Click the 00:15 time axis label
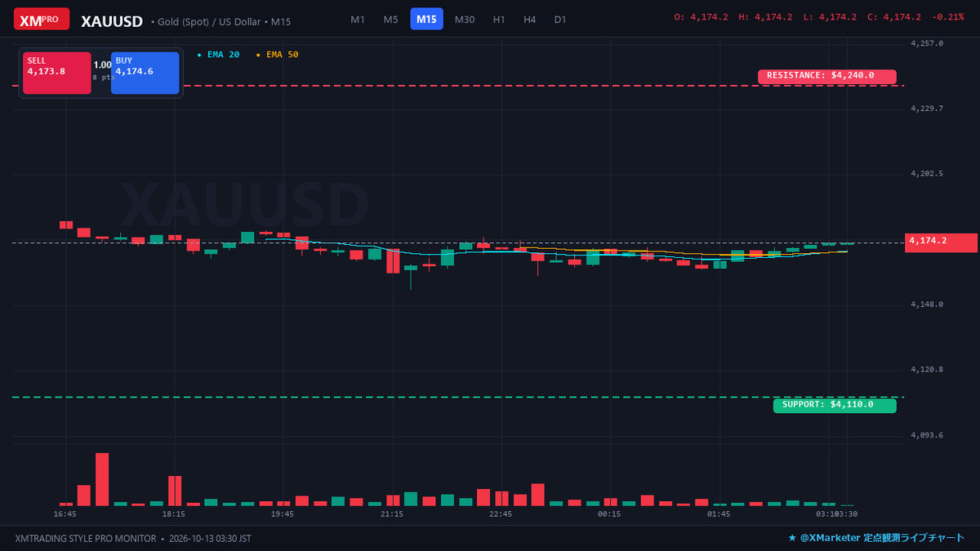The height and width of the screenshot is (551, 980). point(609,514)
